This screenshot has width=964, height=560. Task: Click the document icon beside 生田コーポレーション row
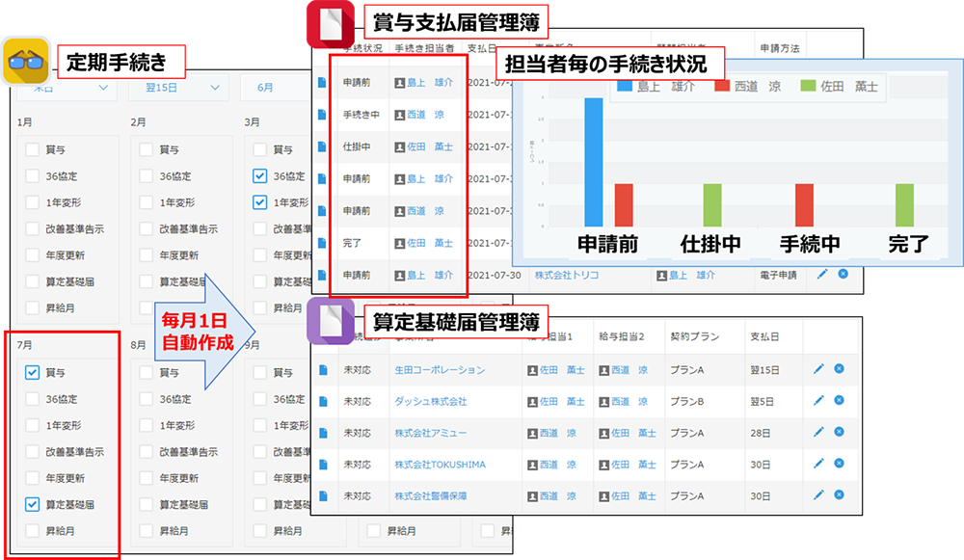tap(326, 372)
